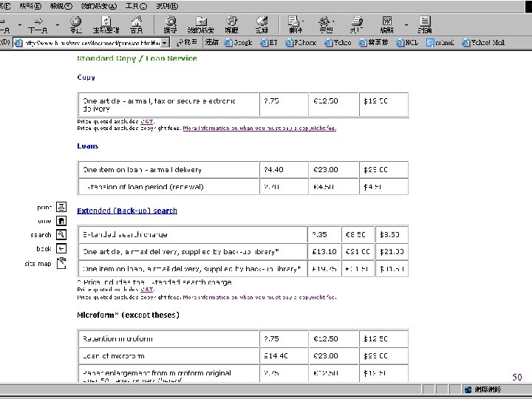Open the History toolbar icon

(x=262, y=25)
